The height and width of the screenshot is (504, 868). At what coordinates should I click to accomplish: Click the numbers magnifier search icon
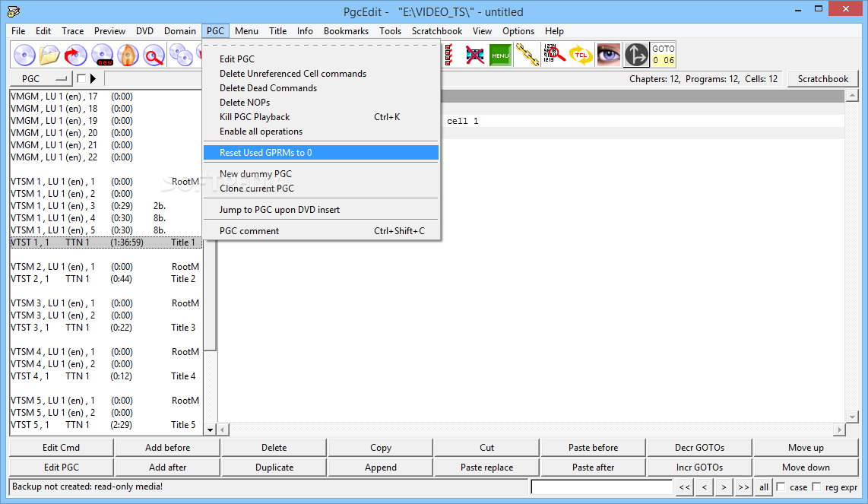click(553, 54)
